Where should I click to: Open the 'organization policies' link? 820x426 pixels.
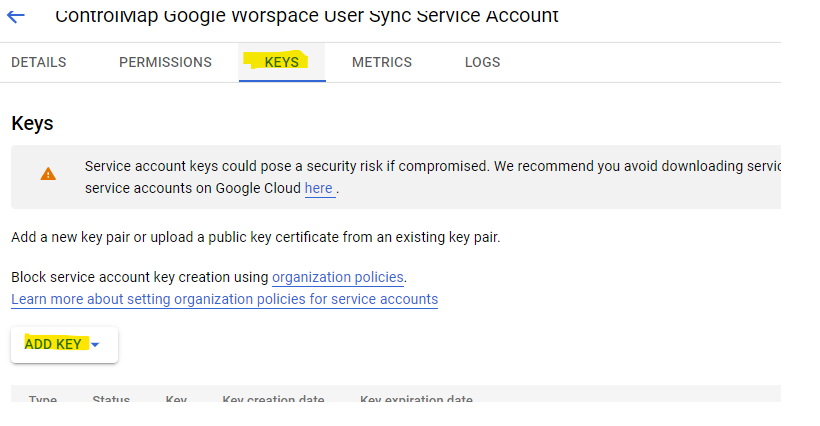pyautogui.click(x=338, y=277)
